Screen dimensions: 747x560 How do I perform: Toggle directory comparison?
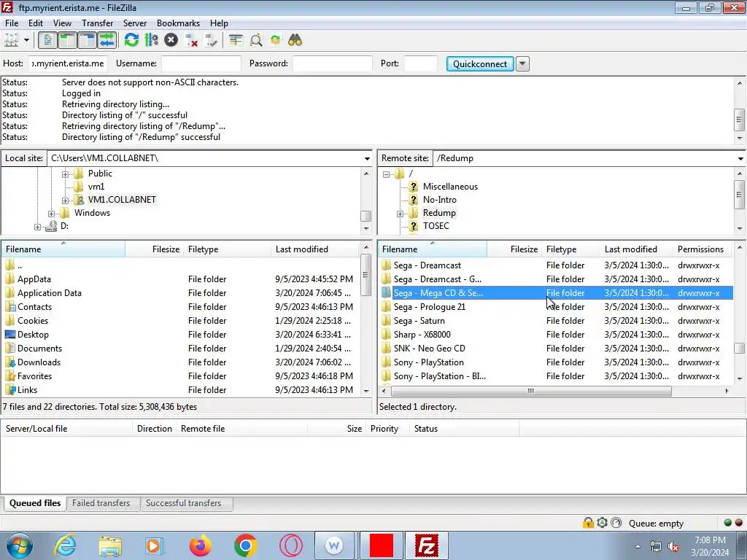(x=256, y=41)
